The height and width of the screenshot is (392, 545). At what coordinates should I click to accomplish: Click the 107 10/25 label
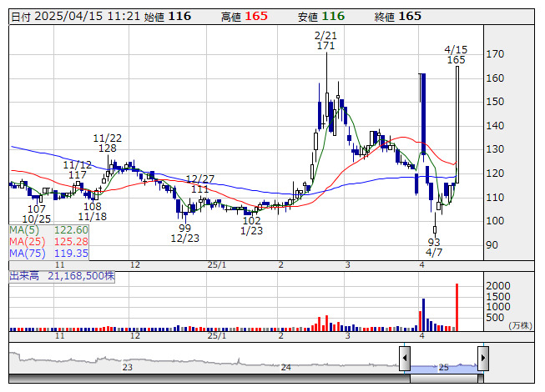pos(37,214)
